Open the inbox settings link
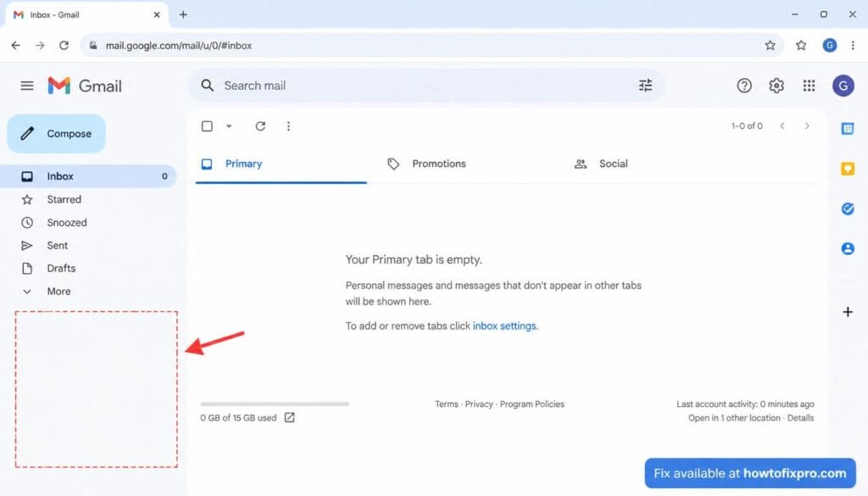Image resolution: width=868 pixels, height=496 pixels. click(504, 326)
